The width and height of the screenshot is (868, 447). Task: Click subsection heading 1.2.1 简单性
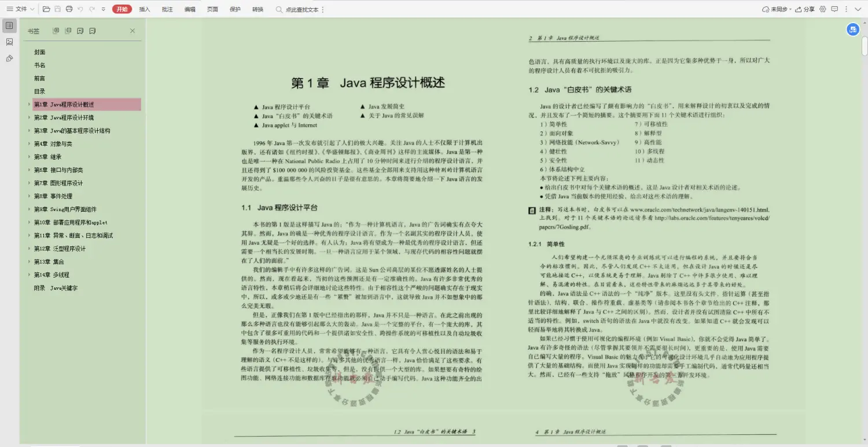[546, 244]
